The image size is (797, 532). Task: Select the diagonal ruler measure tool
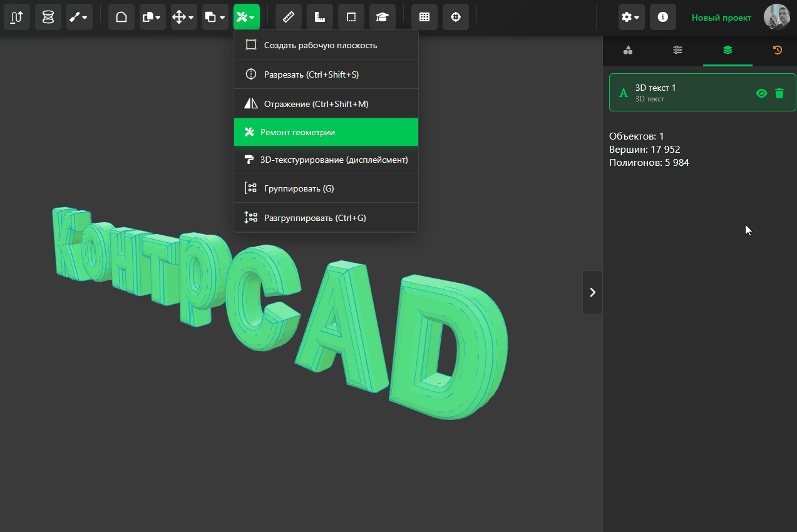[x=289, y=18]
